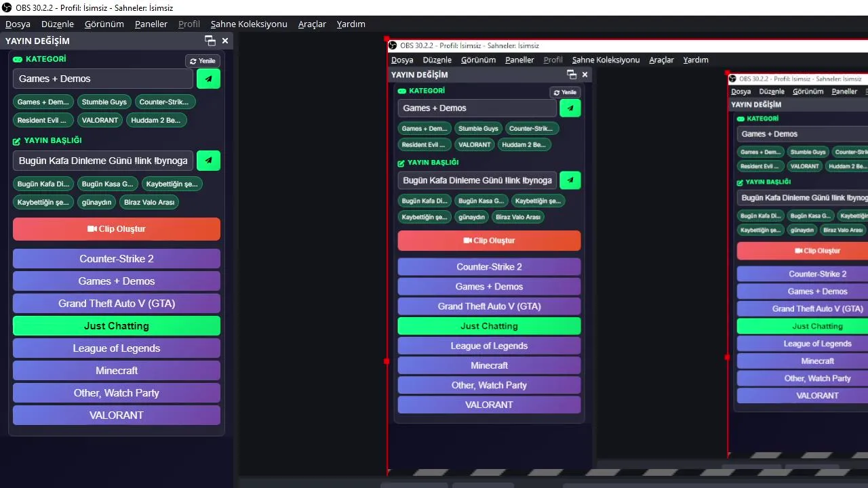Open Sahne Koleksiyonu menu in preview window
The height and width of the screenshot is (488, 868).
pos(606,60)
